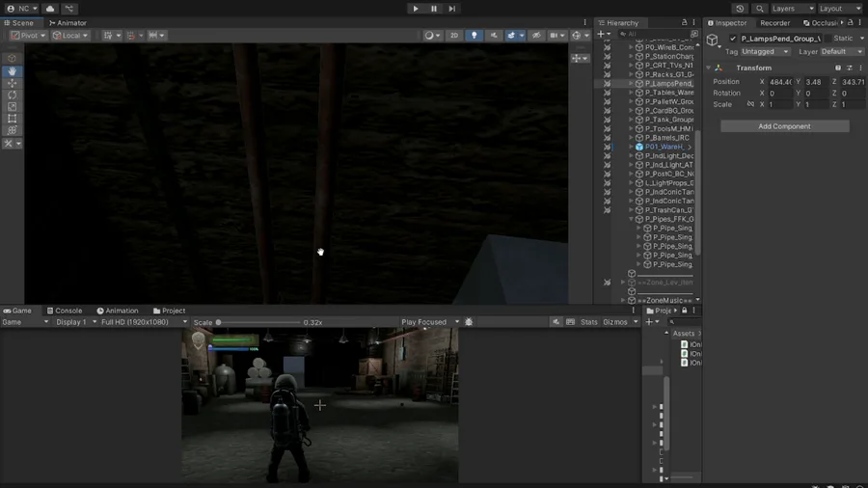Viewport: 868px width, 488px height.
Task: Advance one frame with the Step button
Action: (x=452, y=9)
